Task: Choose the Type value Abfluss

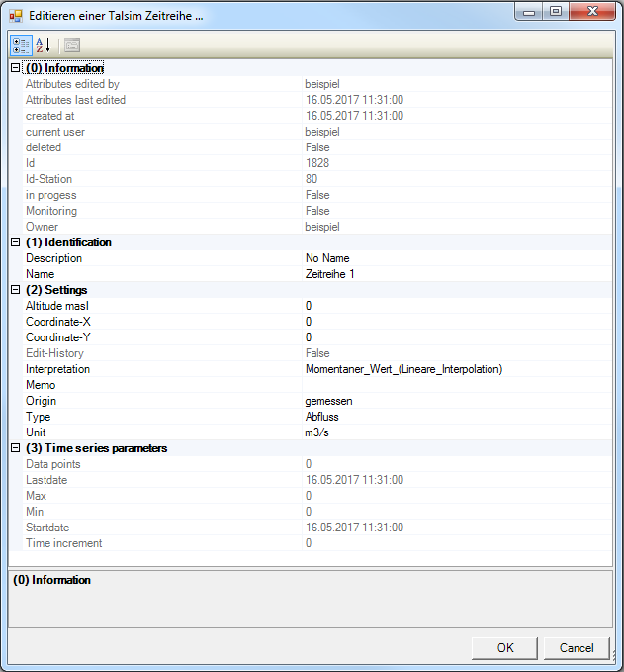Action: tap(455, 417)
